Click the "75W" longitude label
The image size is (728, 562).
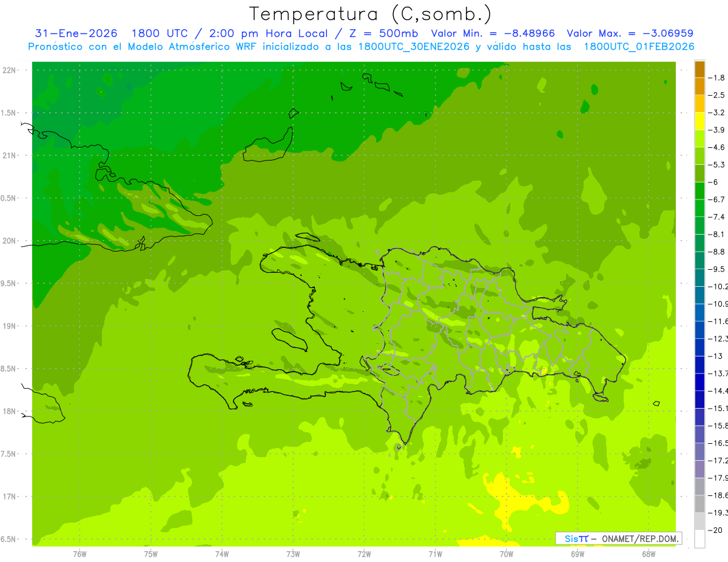[x=151, y=554]
